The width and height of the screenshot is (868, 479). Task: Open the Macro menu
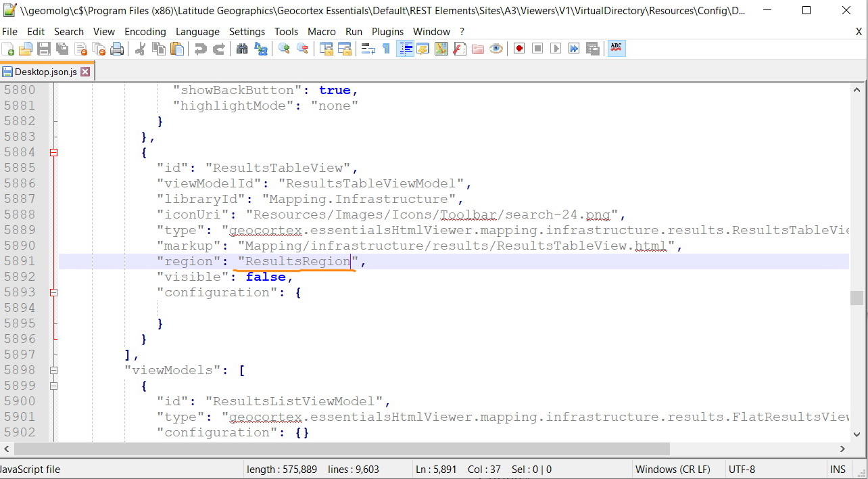(x=322, y=32)
